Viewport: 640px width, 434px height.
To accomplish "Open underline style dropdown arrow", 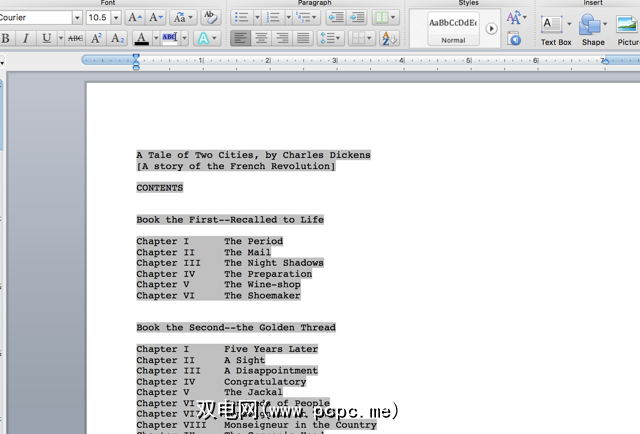I will click(61, 38).
